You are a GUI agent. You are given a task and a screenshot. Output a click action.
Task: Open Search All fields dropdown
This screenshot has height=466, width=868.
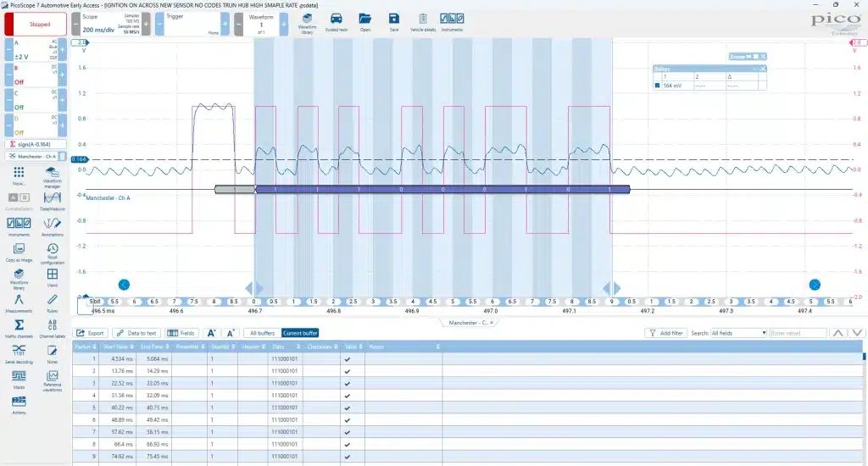[738, 333]
